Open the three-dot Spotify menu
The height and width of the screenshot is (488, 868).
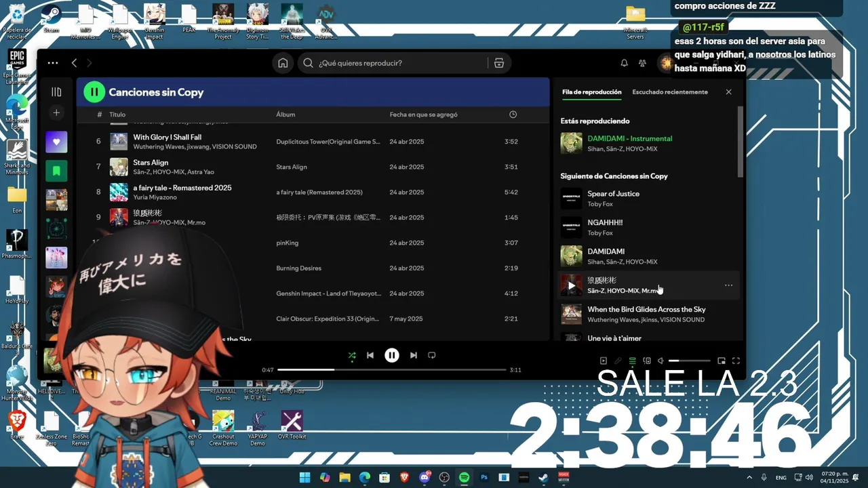(53, 63)
